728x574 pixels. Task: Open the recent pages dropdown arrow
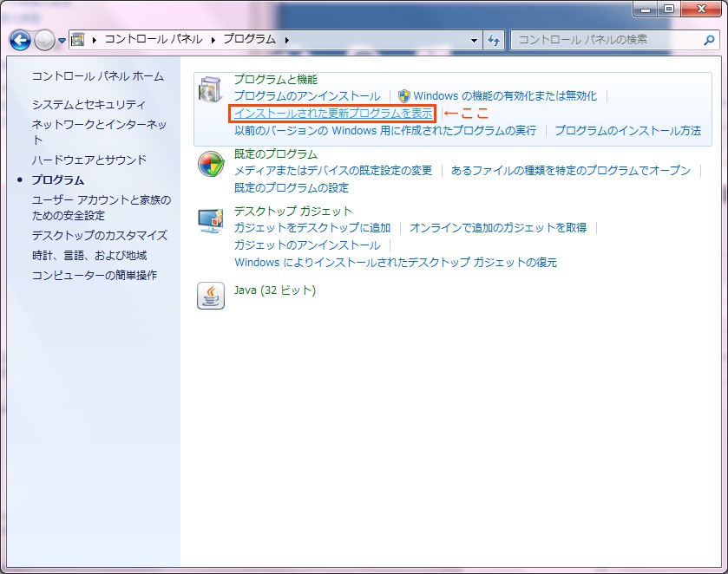[62, 41]
